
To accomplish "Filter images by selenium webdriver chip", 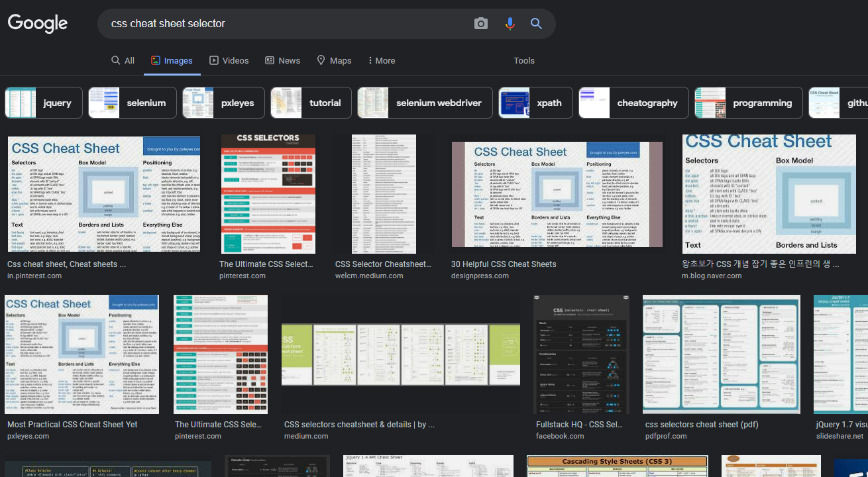I will [x=425, y=103].
